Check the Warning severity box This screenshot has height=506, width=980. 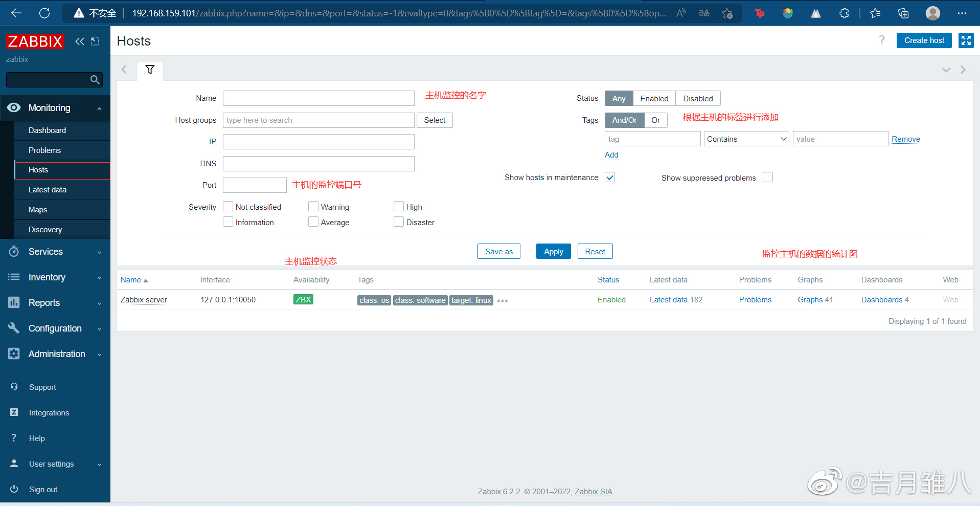pyautogui.click(x=313, y=206)
